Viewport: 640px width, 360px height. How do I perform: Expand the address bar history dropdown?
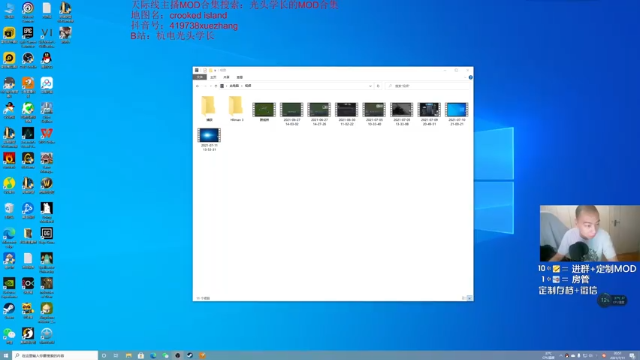pyautogui.click(x=370, y=86)
